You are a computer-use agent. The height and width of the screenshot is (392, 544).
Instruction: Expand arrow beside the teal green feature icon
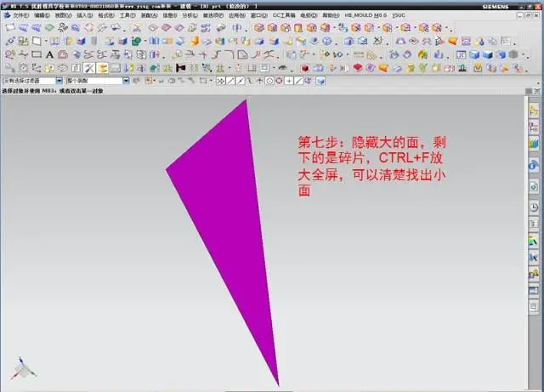click(144, 42)
